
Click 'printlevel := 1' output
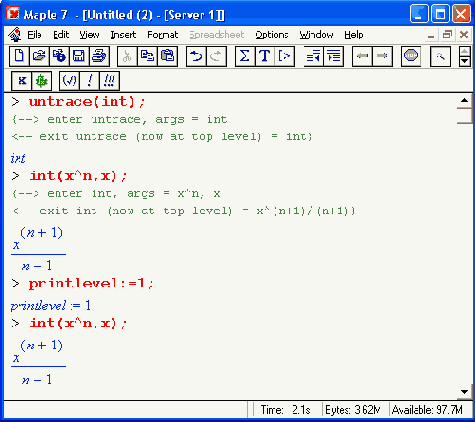pos(50,306)
